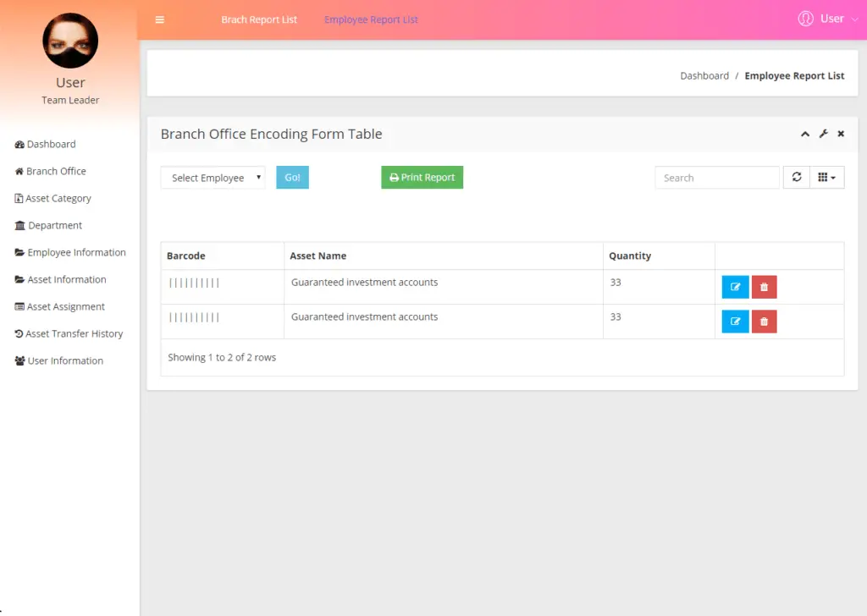The image size is (867, 616).
Task: Open the Select Employee dropdown
Action: tap(213, 178)
